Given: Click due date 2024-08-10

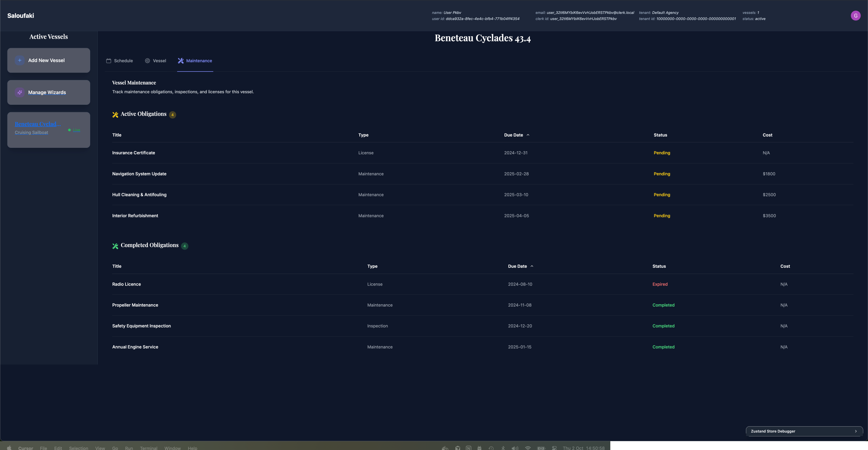Looking at the screenshot, I should coord(520,284).
